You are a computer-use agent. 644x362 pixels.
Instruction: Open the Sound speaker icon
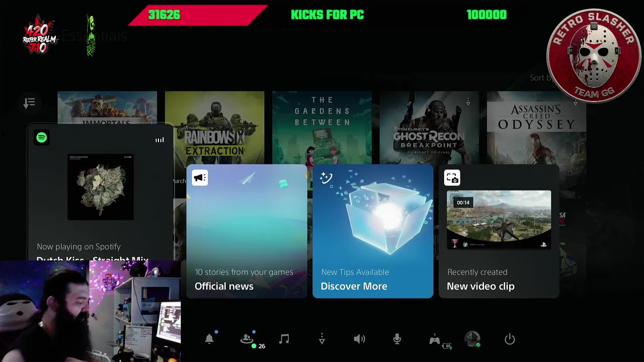point(359,339)
